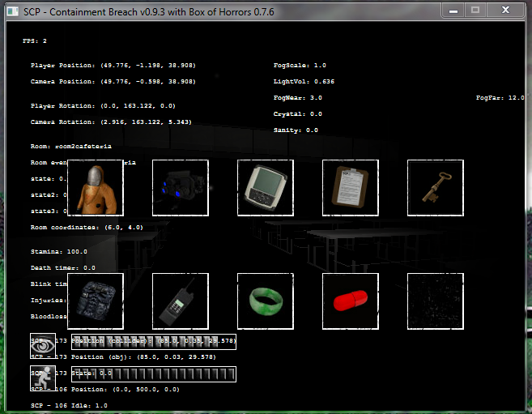
Task: Click the 'FogNear: 3.0' text
Action: (297, 98)
